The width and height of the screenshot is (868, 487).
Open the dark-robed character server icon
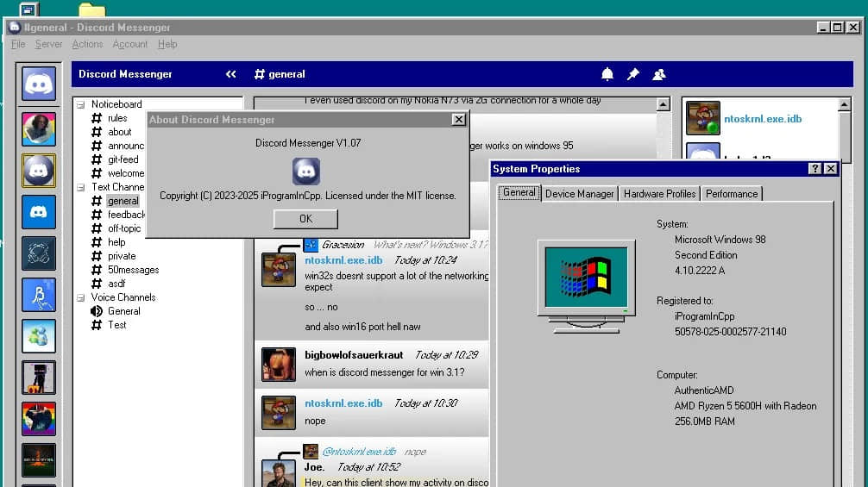coord(39,378)
